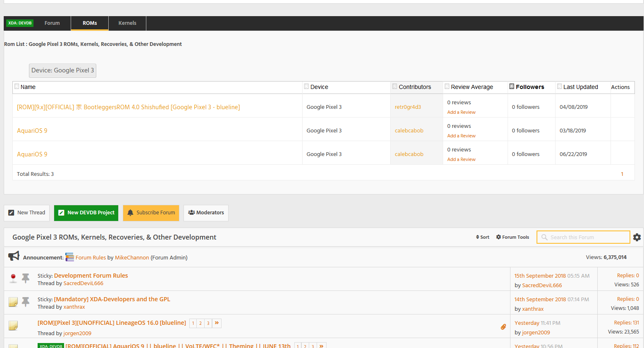The height and width of the screenshot is (348, 644).
Task: Open the Forum Rules announcement
Action: 91,257
